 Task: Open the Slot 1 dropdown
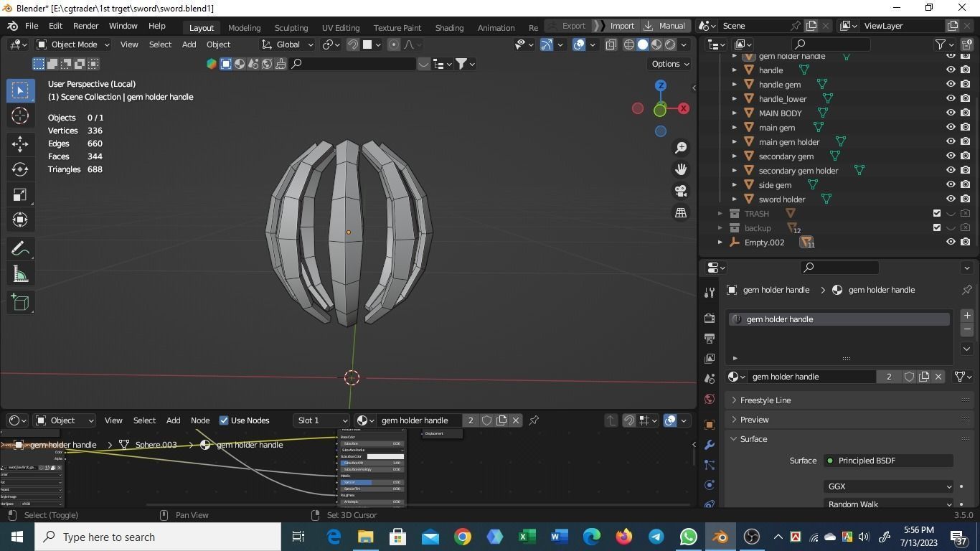pyautogui.click(x=321, y=420)
